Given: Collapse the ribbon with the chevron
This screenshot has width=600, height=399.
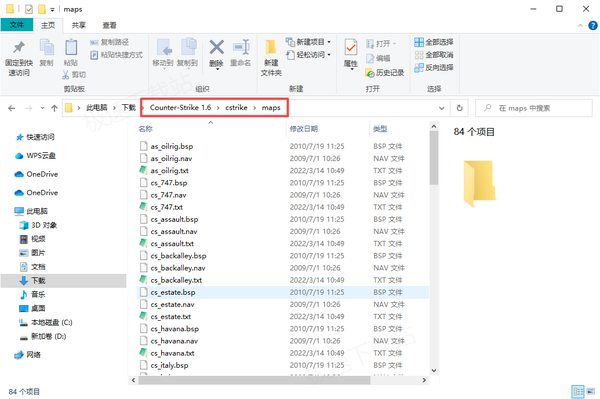Looking at the screenshot, I should (580, 26).
